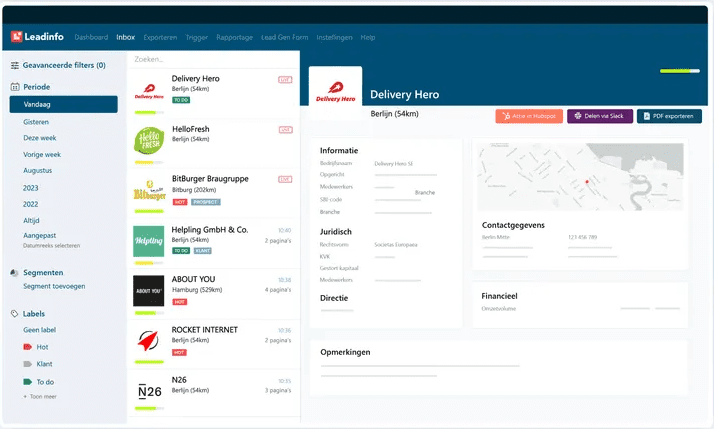
Task: Switch to the Dashboard tab
Action: 91,37
